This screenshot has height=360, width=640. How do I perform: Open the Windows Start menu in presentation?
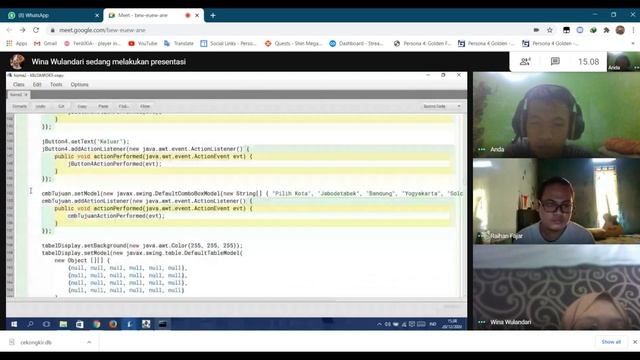point(14,324)
